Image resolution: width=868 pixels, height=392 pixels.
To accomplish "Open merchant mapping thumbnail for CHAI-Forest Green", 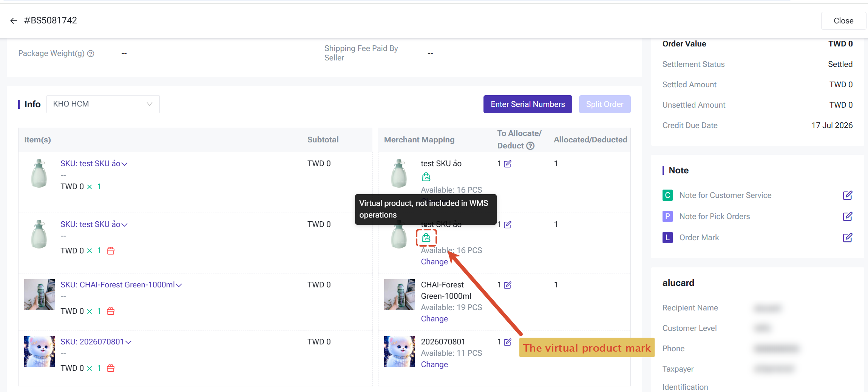I will click(399, 294).
